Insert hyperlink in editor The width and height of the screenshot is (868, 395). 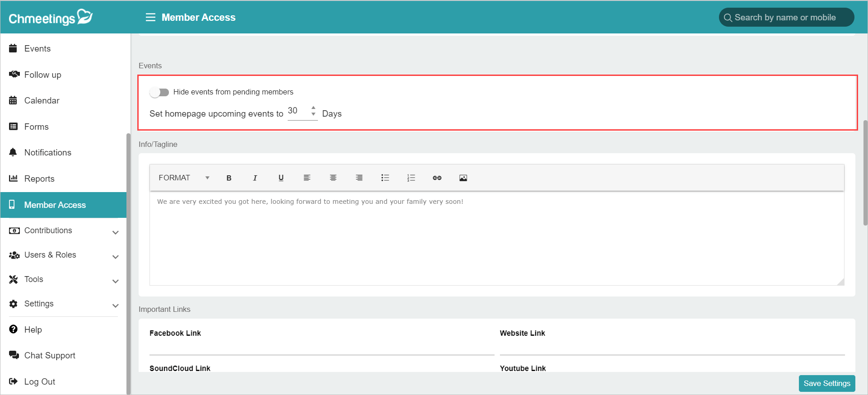437,178
